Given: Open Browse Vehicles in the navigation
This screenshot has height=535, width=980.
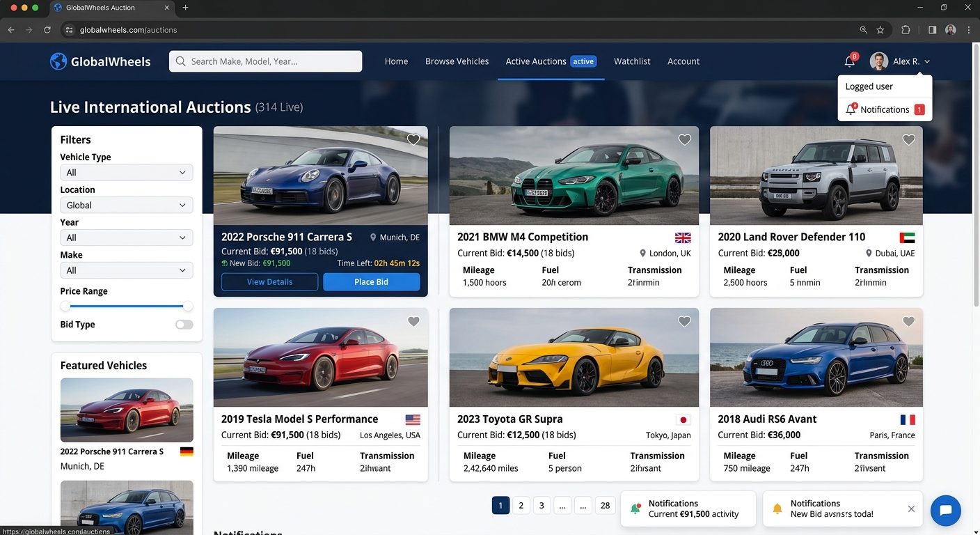Looking at the screenshot, I should [457, 61].
